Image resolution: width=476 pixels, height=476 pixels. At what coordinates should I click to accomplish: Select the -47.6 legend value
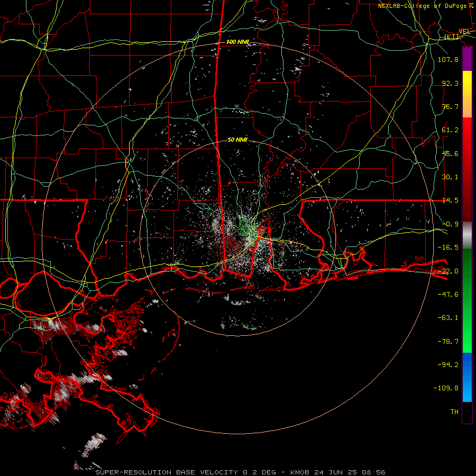[448, 295]
